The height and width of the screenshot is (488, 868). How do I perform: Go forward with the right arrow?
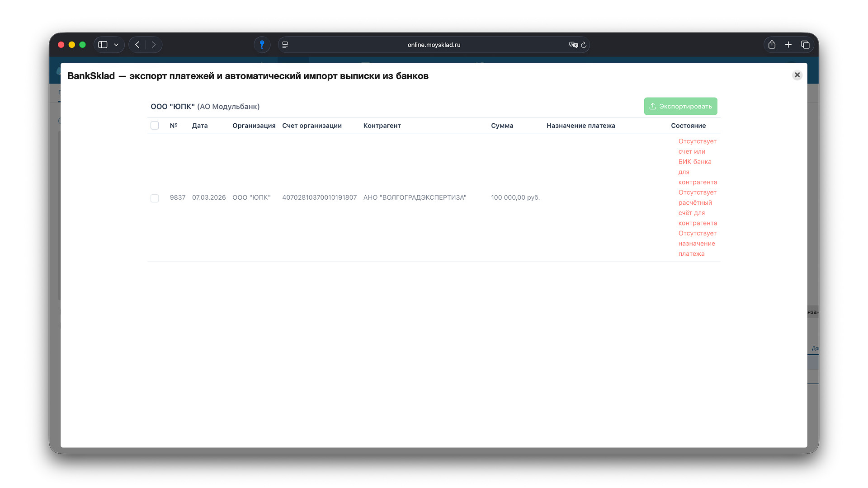click(154, 45)
